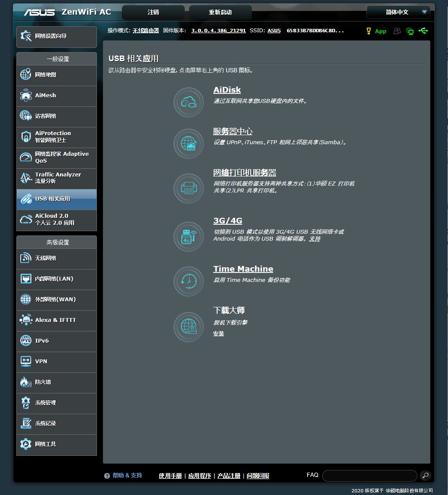Open the 网络打印机服务器 link
This screenshot has height=495, width=448.
point(245,173)
